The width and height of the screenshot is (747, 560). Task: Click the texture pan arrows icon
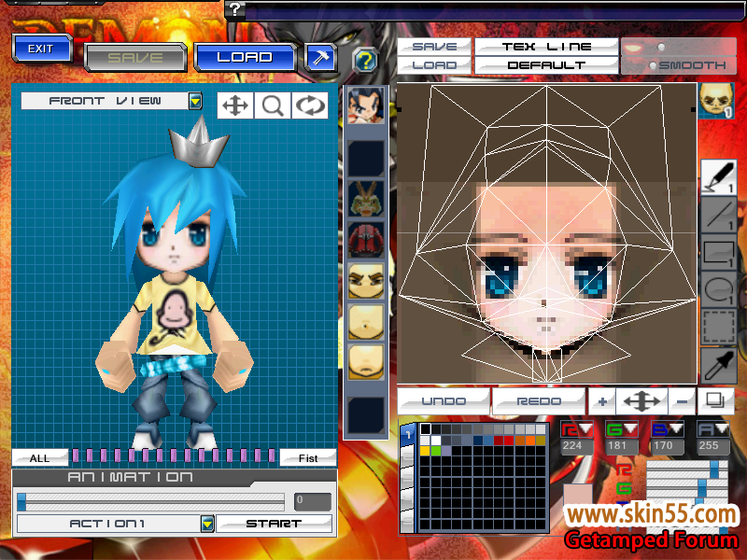(x=641, y=401)
